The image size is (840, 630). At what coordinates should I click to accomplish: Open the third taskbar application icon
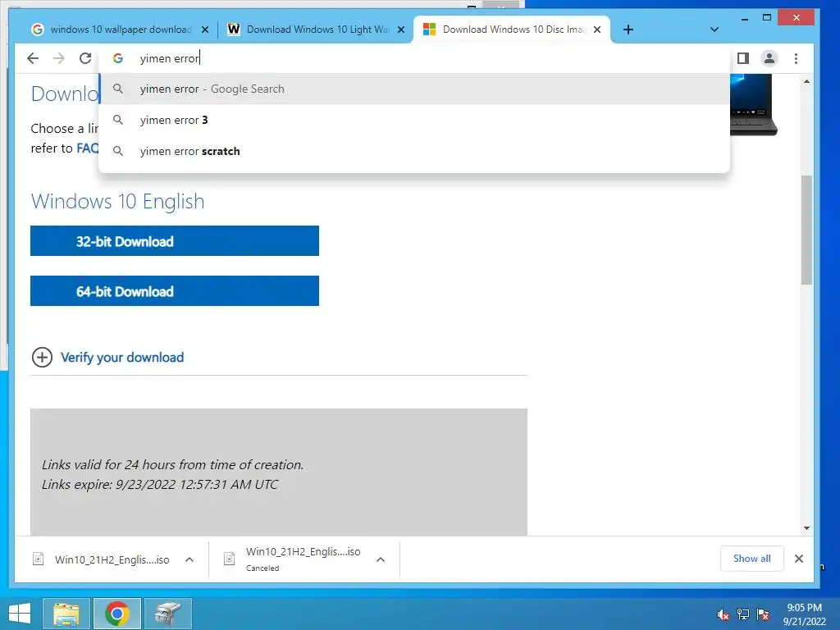tap(168, 614)
